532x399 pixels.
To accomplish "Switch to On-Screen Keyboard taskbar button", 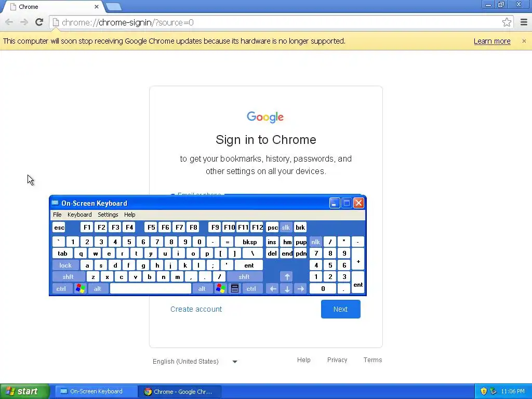I will pyautogui.click(x=96, y=391).
